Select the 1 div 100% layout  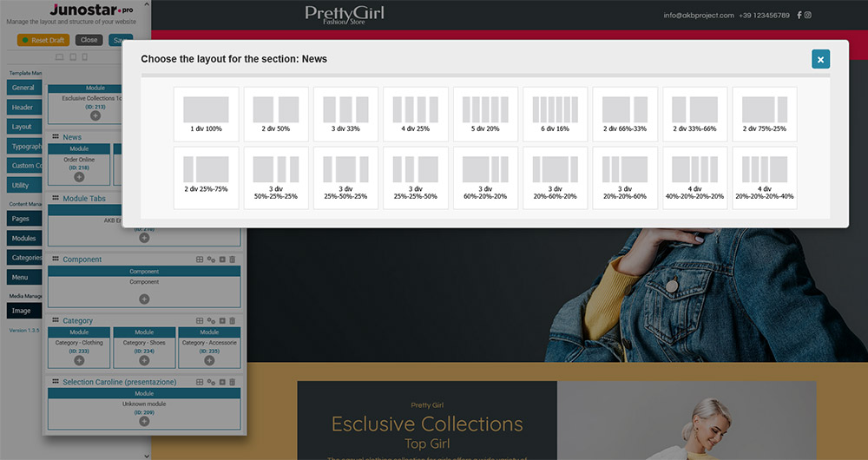[206, 114]
